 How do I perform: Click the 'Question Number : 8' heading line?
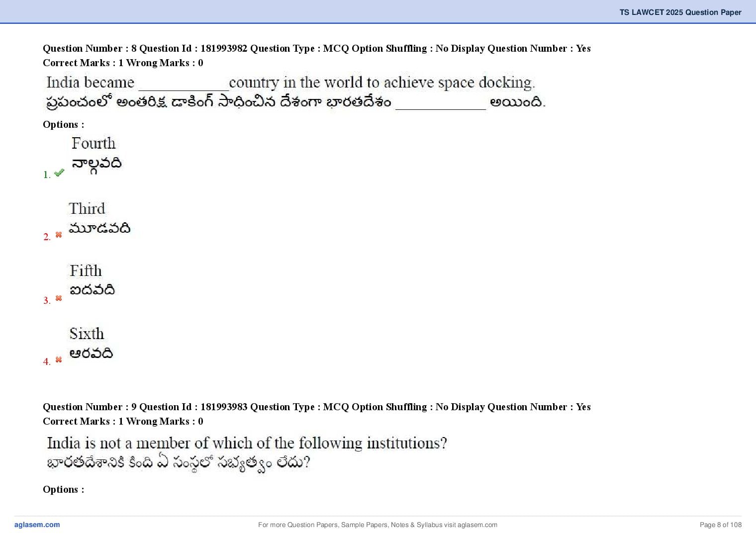coord(317,48)
